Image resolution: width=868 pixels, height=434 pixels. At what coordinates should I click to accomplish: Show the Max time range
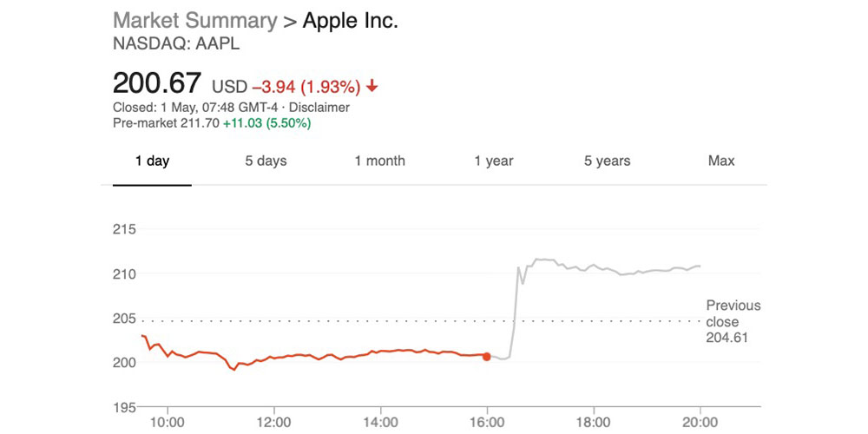coord(721,161)
